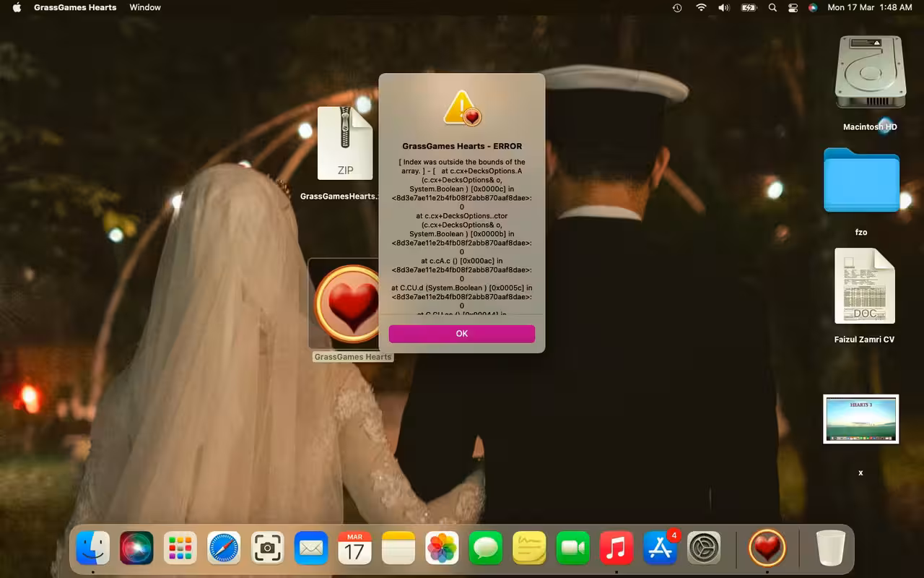The height and width of the screenshot is (578, 924).
Task: Dismiss the error dialog with OK
Action: click(462, 333)
